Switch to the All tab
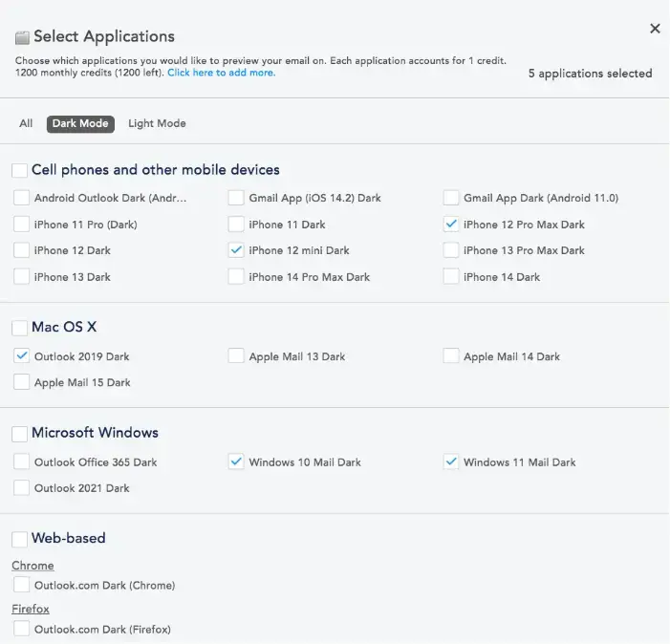 tap(26, 123)
